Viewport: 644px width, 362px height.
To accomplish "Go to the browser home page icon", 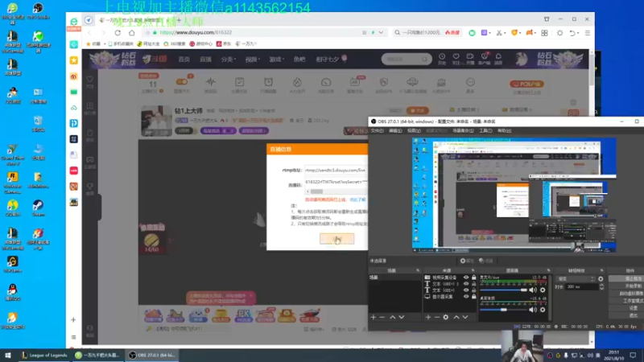I will point(131,32).
